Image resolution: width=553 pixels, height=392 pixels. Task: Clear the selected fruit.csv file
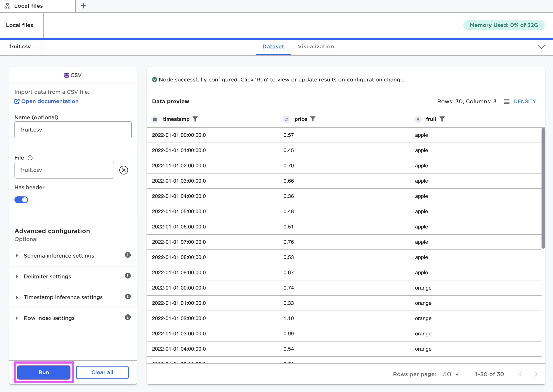coord(124,170)
